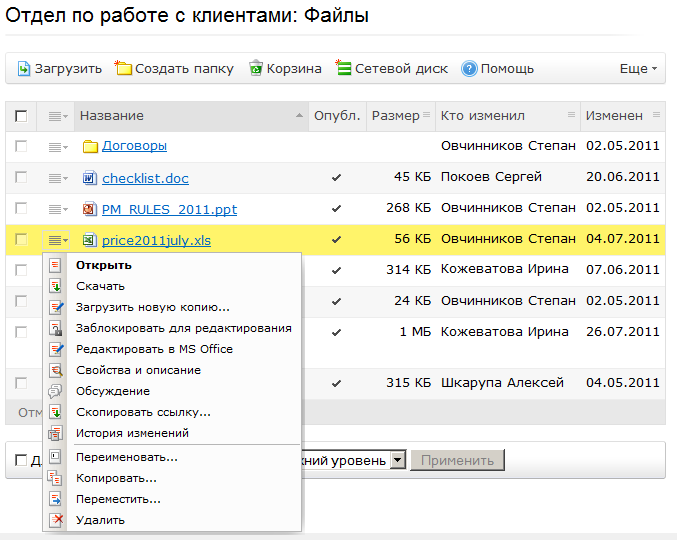This screenshot has height=540, width=677.
Task: Open the PM_RULES_2011.ppt file link
Action: pyautogui.click(x=169, y=209)
